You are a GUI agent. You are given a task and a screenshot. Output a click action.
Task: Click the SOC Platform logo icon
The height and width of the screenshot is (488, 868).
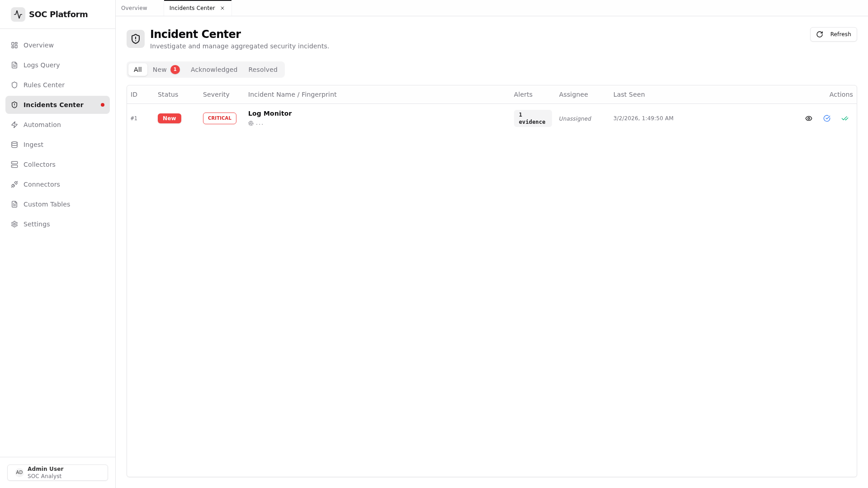point(18,14)
